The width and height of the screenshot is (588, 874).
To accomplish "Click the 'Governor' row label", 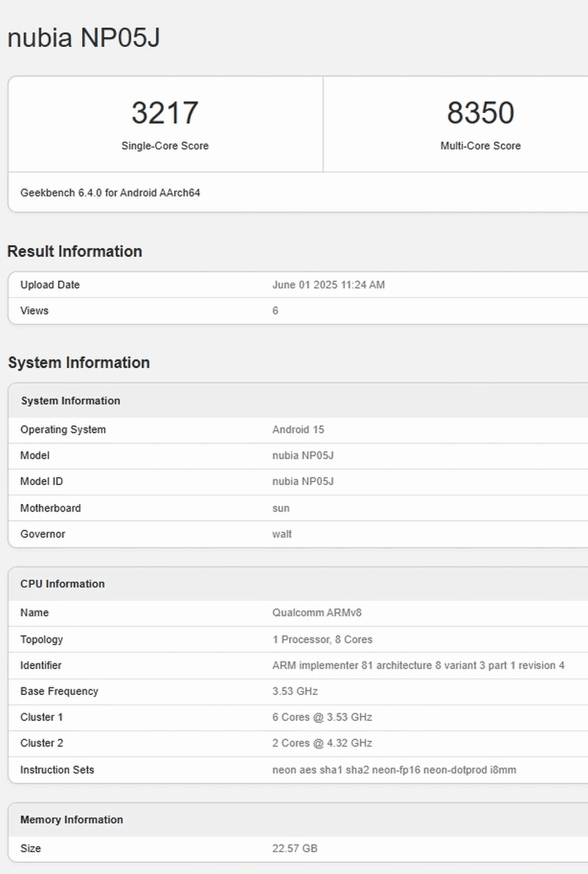I will click(43, 534).
